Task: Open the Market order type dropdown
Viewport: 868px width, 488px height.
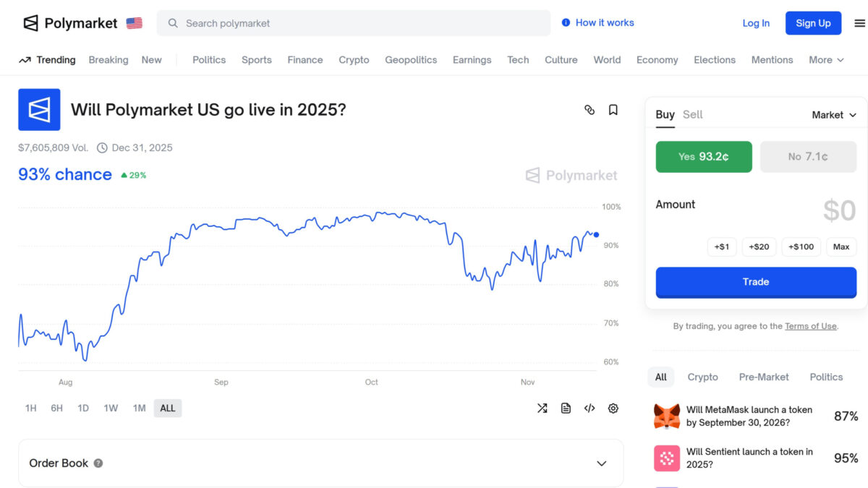Action: [x=833, y=115]
